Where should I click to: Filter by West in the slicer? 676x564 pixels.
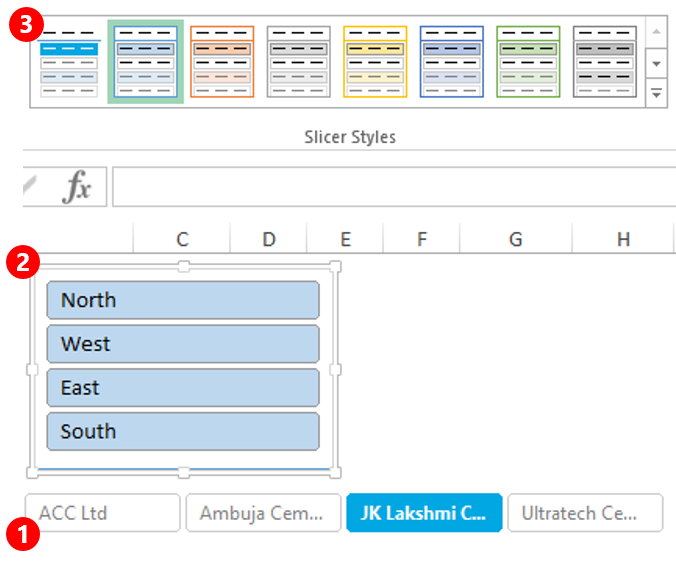tap(183, 344)
